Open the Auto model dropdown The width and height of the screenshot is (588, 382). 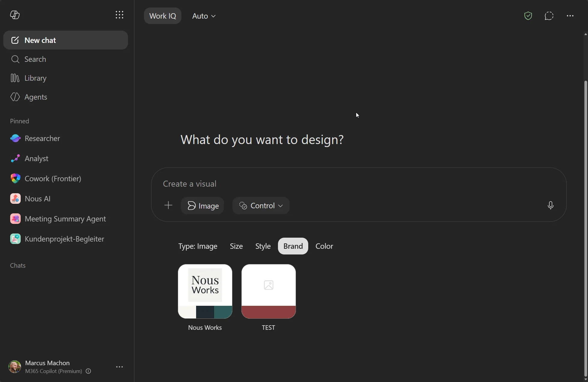click(204, 16)
